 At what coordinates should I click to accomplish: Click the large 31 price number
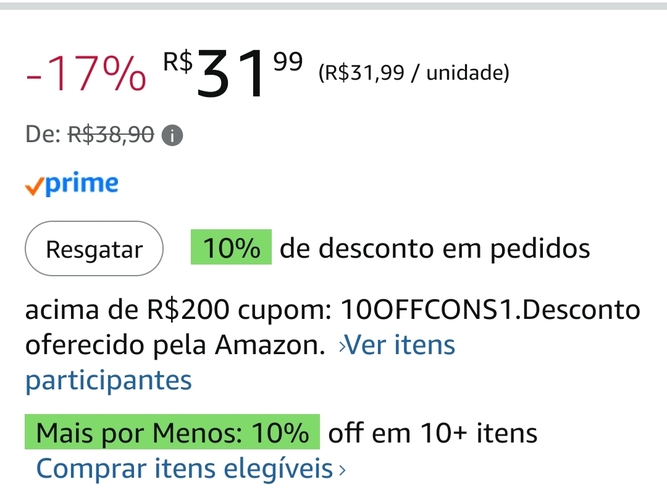tap(233, 76)
